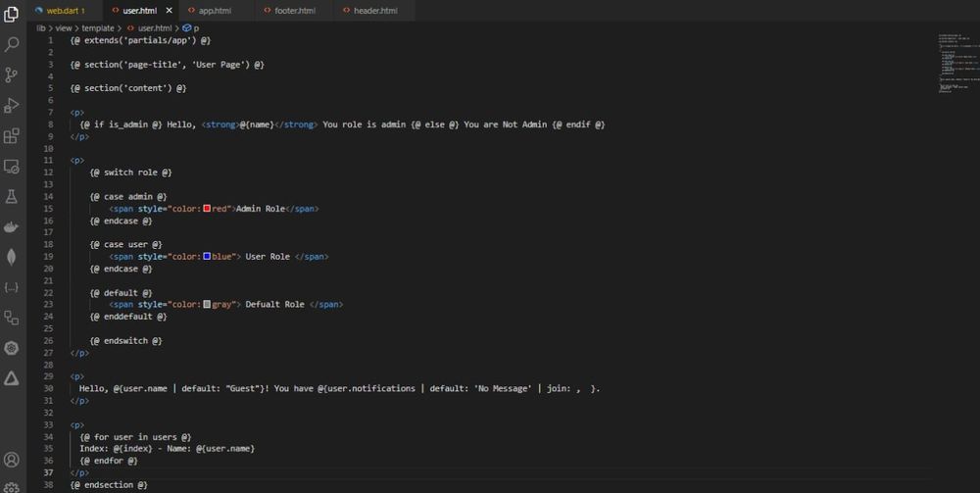
Task: Click the 'Index: @{index}' line
Action: [167, 449]
